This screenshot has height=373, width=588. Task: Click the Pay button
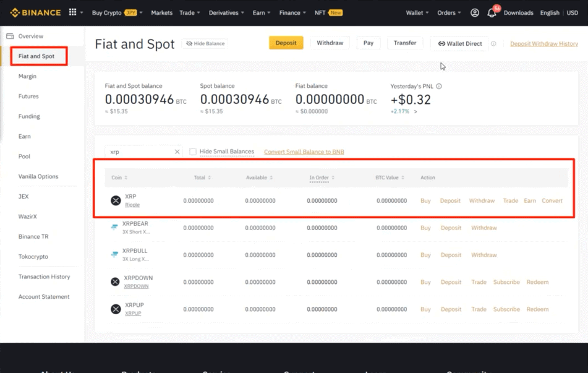[369, 43]
